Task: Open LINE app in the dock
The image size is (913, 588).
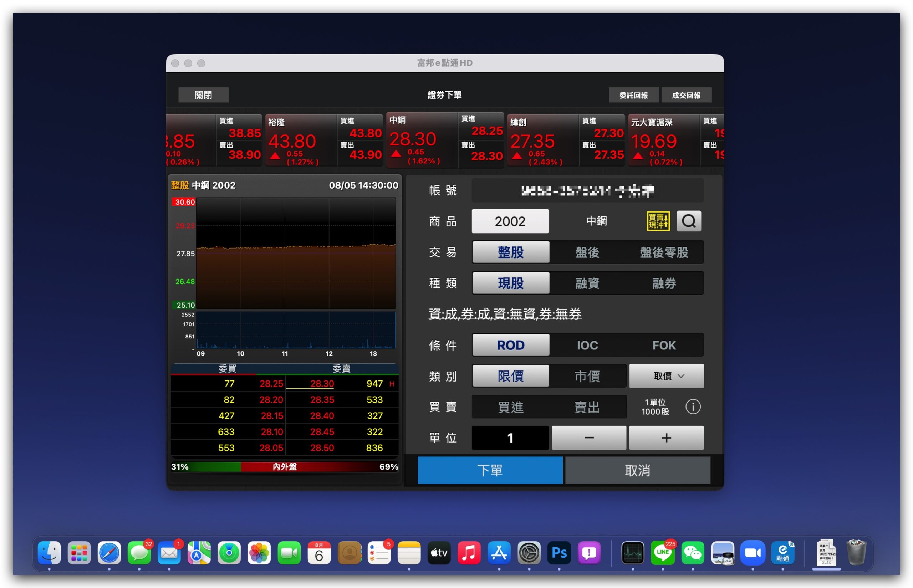Action: pos(663,552)
